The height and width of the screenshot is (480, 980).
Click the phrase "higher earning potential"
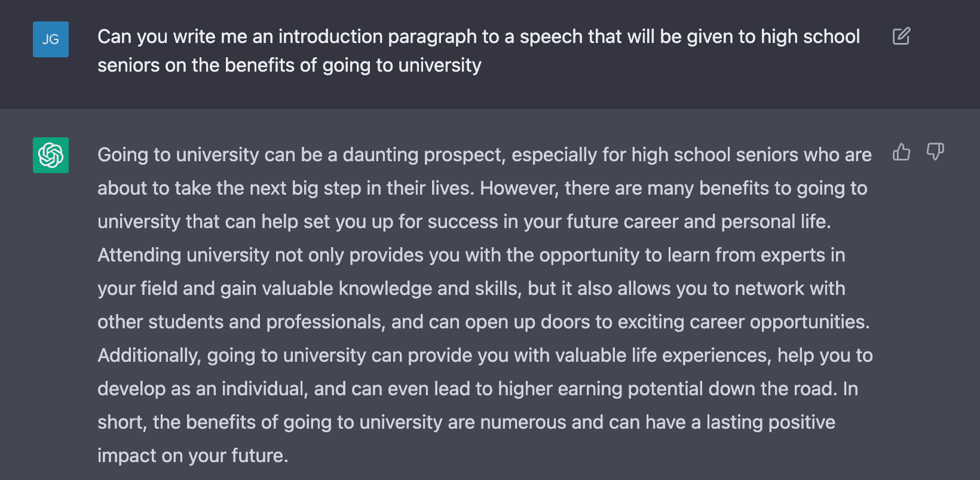tap(601, 389)
